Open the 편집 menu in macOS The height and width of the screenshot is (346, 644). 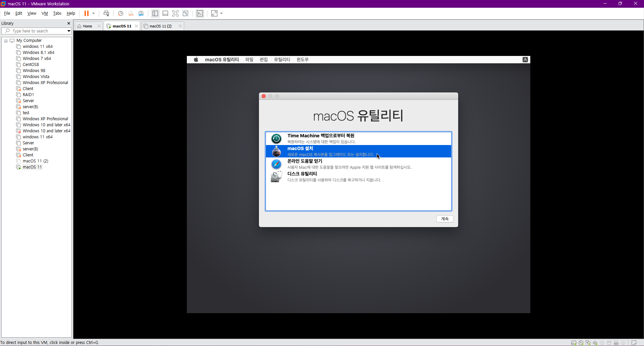tap(264, 60)
